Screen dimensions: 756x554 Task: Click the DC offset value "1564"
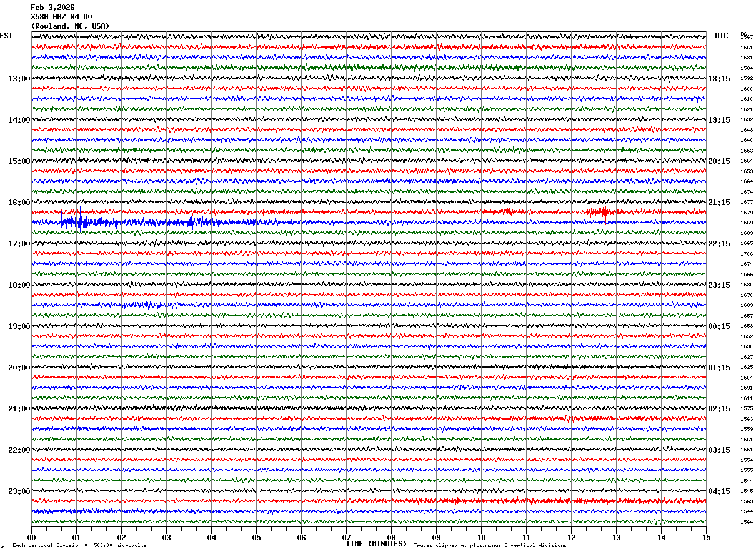747,522
